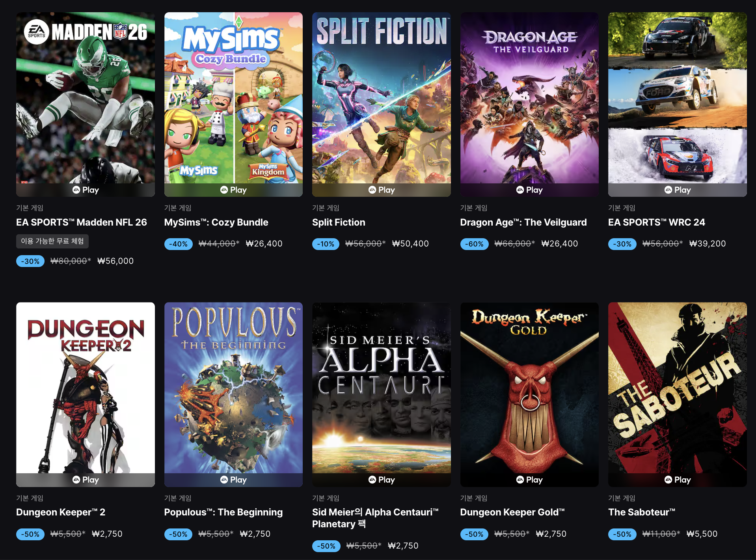Open the EA SPORTS Madden NFL 26 title
This screenshot has height=560, width=756.
coord(82,222)
